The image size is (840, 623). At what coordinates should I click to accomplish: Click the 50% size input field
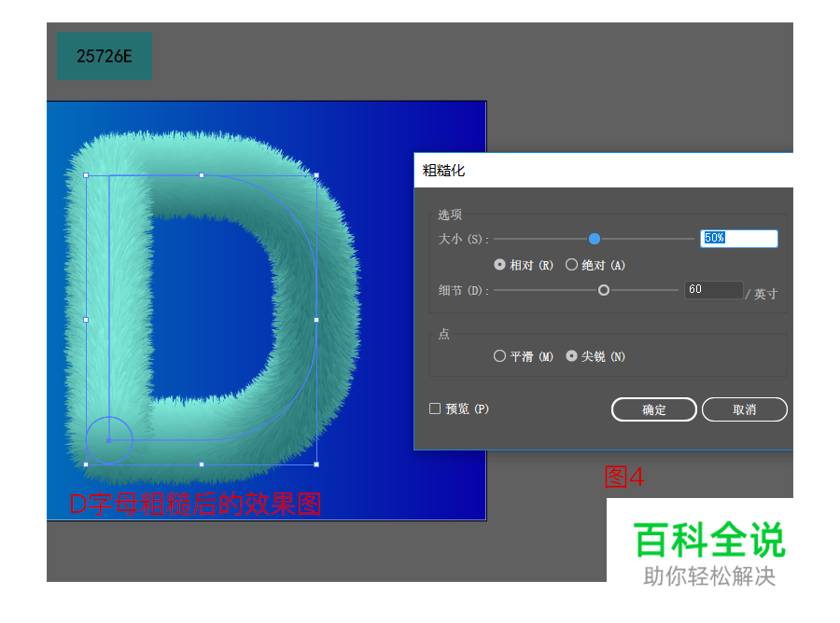738,239
